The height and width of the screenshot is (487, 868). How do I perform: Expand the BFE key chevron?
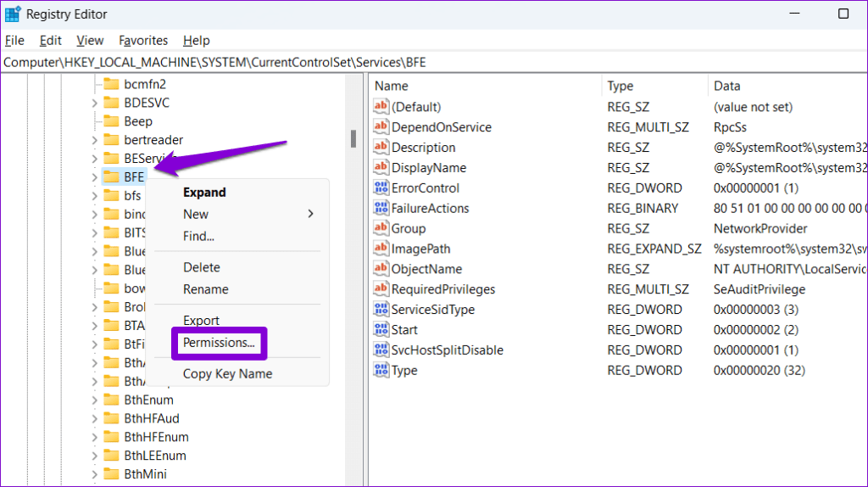tap(94, 176)
